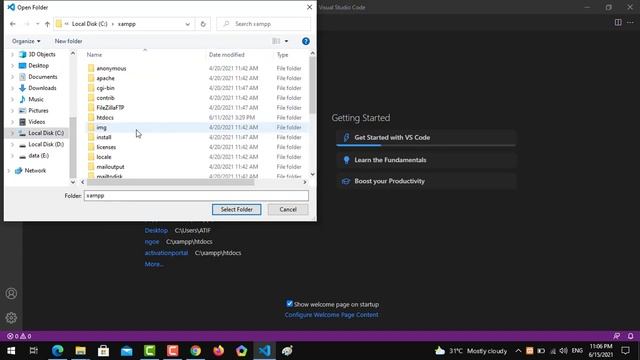Launch Firefox from taskbar
Screen dimensions: 640x360
pyautogui.click(x=218, y=351)
